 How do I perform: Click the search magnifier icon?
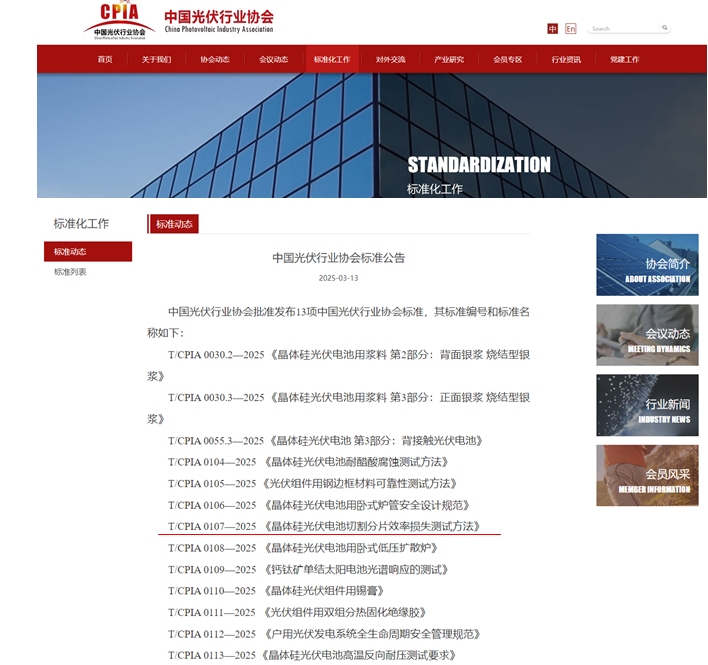tap(664, 28)
